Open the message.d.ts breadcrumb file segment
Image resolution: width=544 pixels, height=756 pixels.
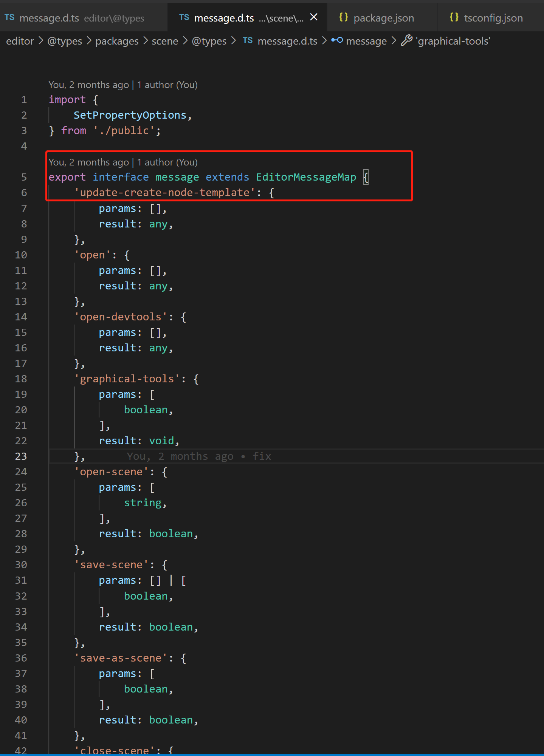pyautogui.click(x=287, y=41)
